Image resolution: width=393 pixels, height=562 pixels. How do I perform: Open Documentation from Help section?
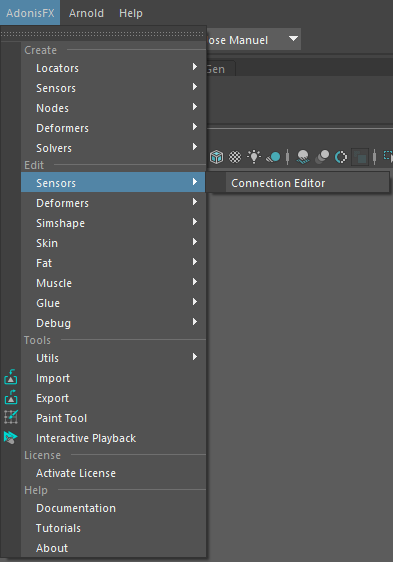click(113, 509)
